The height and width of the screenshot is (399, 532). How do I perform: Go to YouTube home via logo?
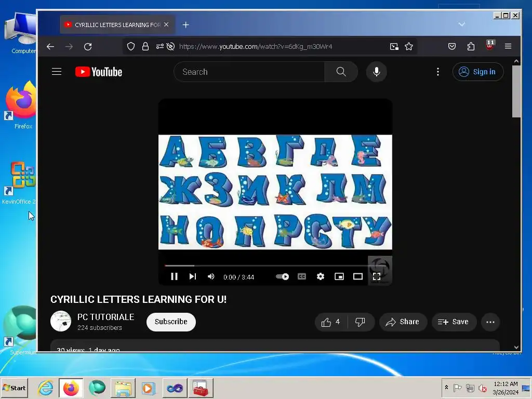pyautogui.click(x=99, y=72)
